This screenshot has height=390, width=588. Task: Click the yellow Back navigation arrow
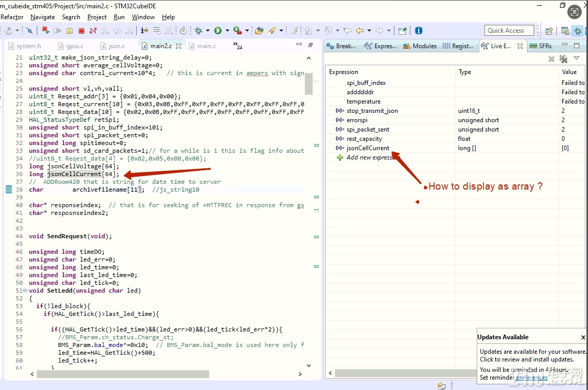(x=360, y=31)
